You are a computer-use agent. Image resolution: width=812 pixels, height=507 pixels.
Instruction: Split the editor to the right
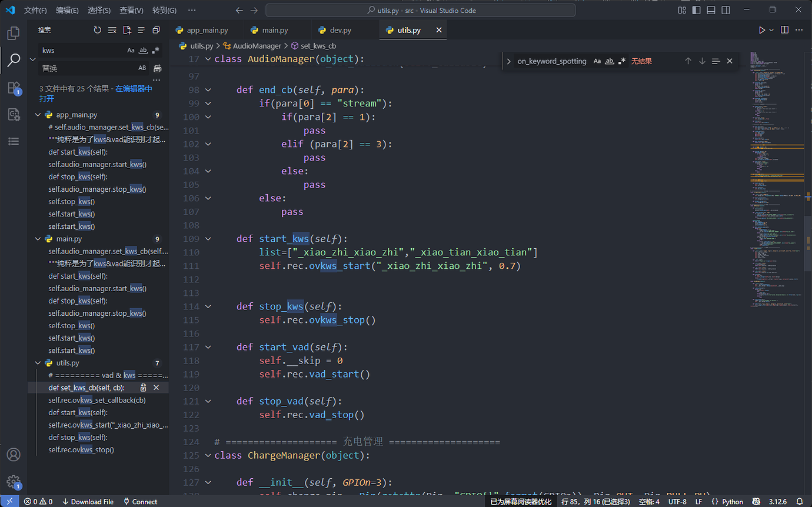click(784, 30)
